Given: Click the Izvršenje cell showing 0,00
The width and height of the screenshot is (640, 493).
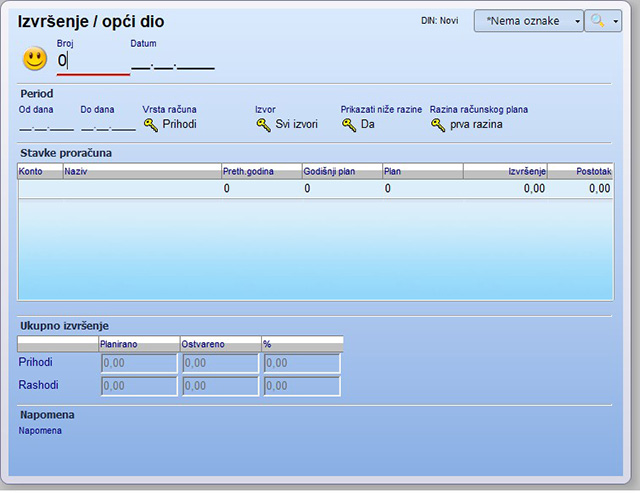Looking at the screenshot, I should [505, 189].
